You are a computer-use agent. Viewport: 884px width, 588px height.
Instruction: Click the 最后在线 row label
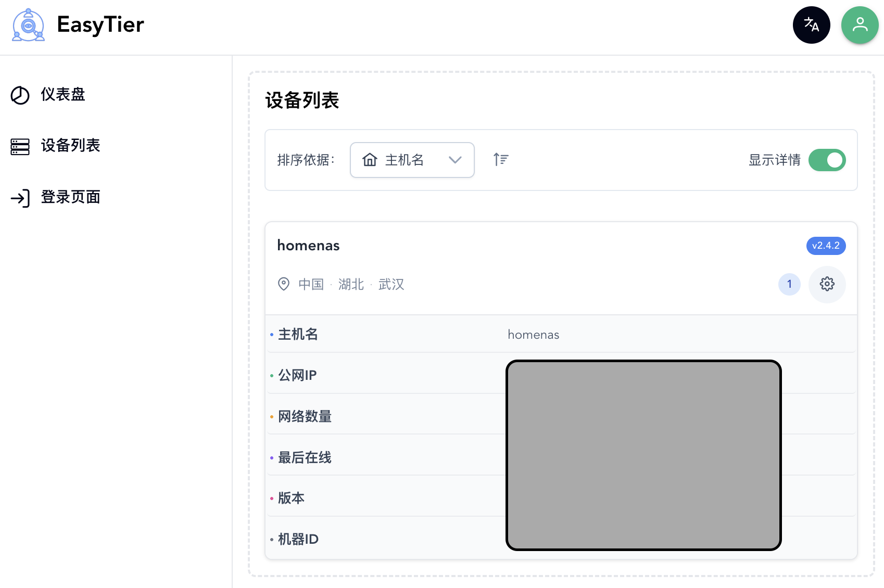coord(305,457)
